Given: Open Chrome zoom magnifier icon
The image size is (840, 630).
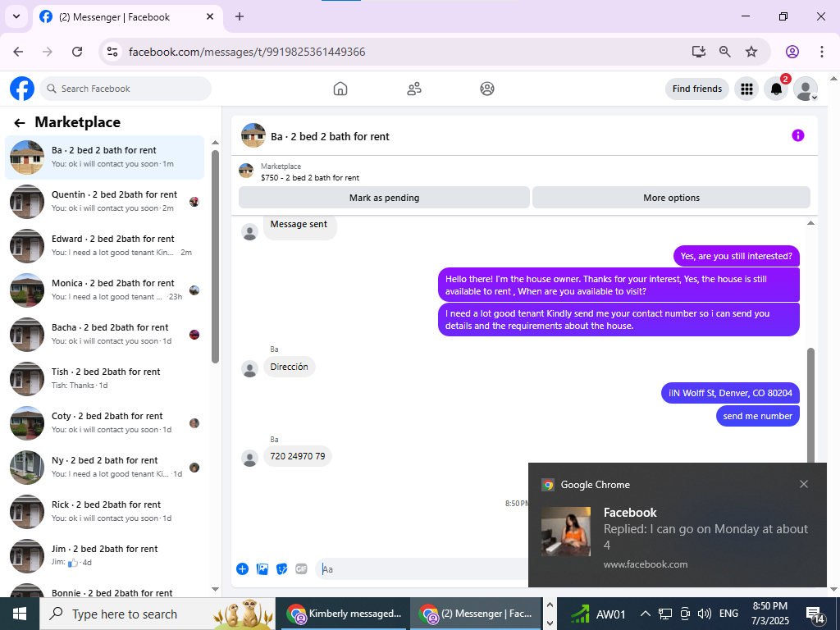Looking at the screenshot, I should pos(725,52).
